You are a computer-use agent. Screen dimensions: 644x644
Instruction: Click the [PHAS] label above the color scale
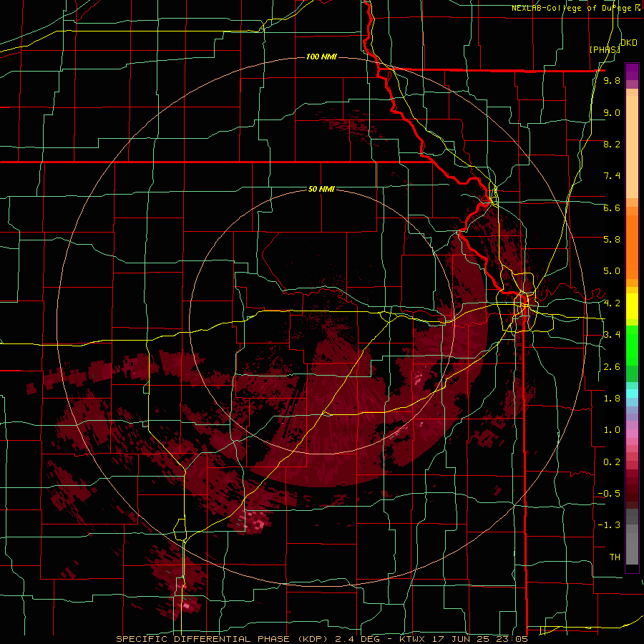coord(605,49)
